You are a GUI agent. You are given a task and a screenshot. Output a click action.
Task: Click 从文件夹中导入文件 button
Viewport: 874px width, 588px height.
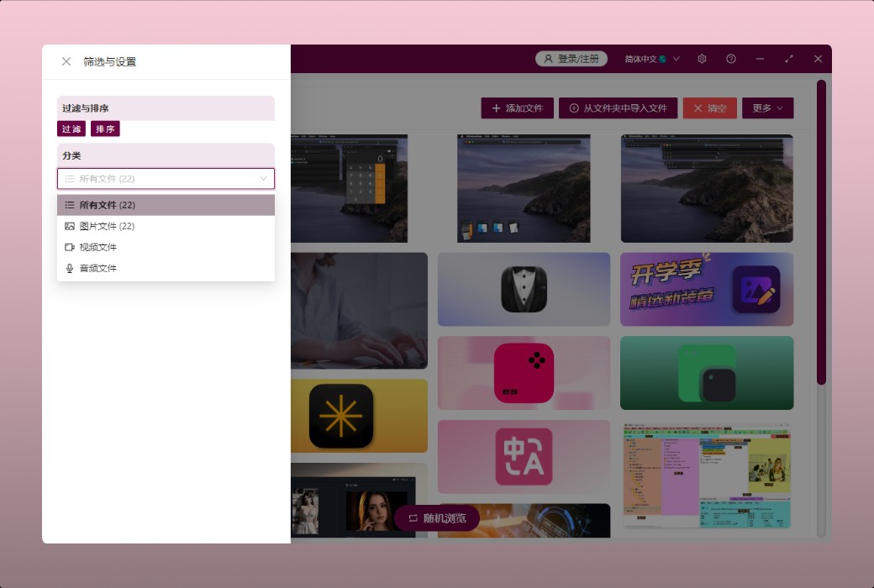point(618,108)
